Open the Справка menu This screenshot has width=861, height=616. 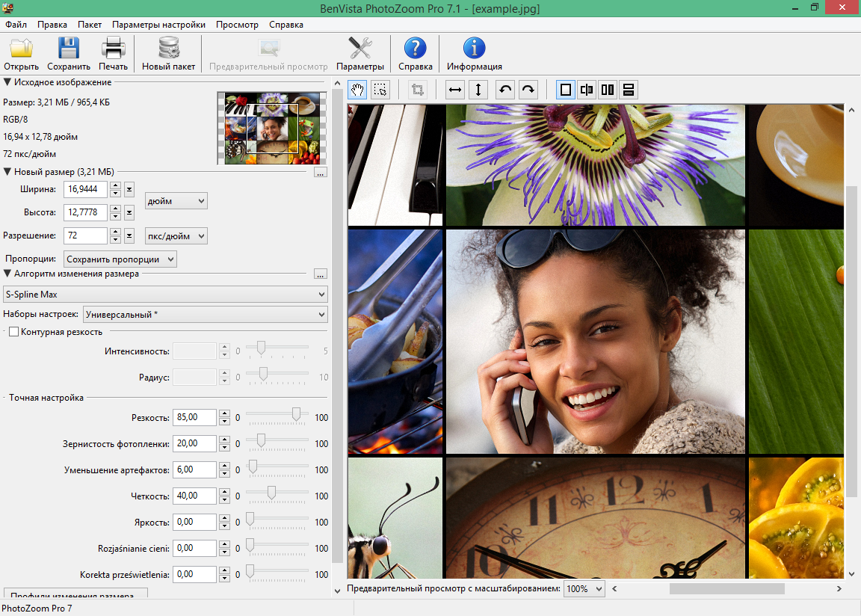tap(286, 25)
